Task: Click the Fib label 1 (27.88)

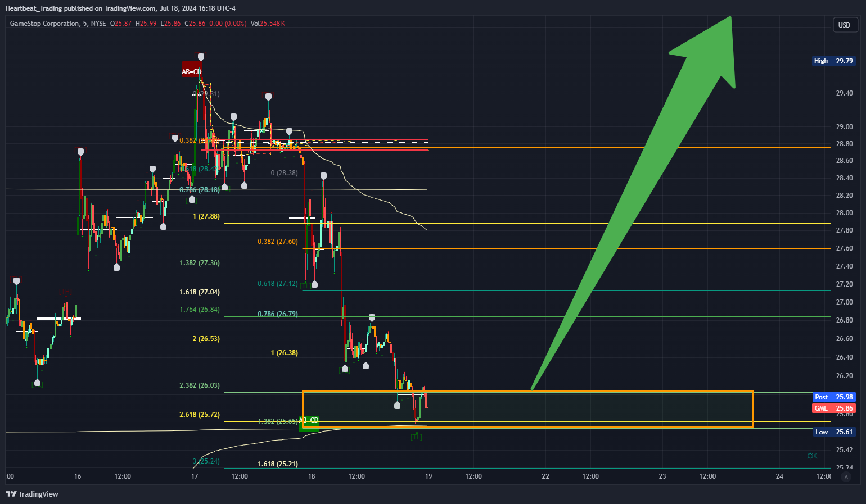Action: pos(206,216)
